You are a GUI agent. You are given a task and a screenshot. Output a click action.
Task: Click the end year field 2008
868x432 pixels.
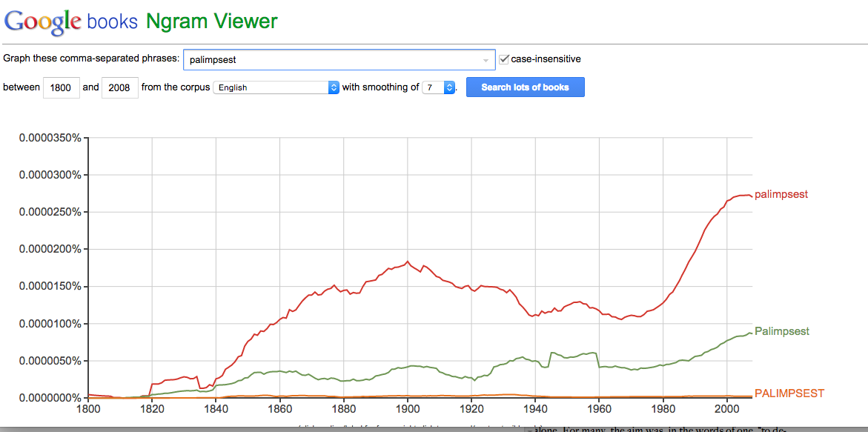(x=119, y=87)
